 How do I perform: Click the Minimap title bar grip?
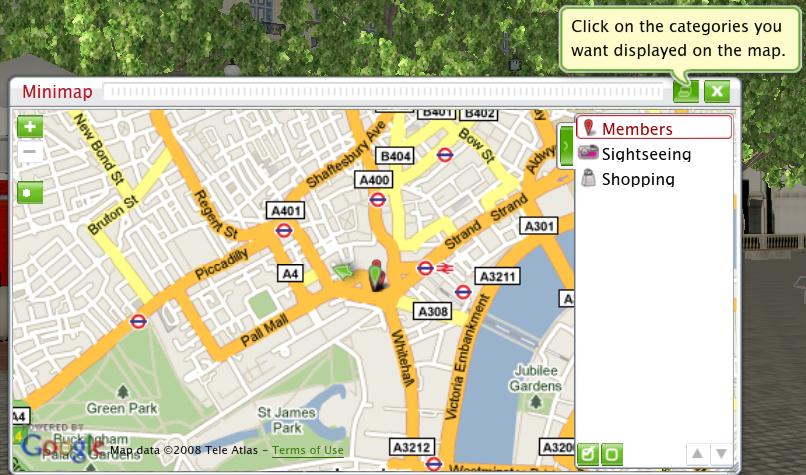pos(383,92)
